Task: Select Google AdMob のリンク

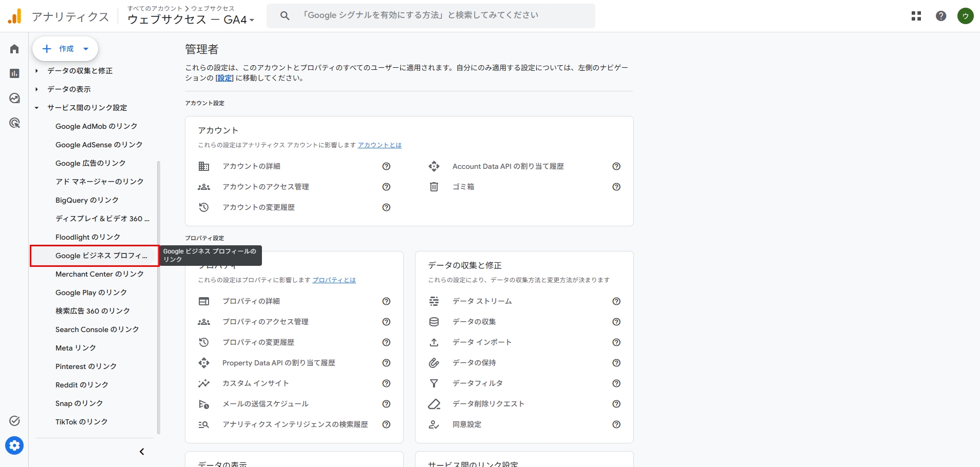Action: coord(96,126)
